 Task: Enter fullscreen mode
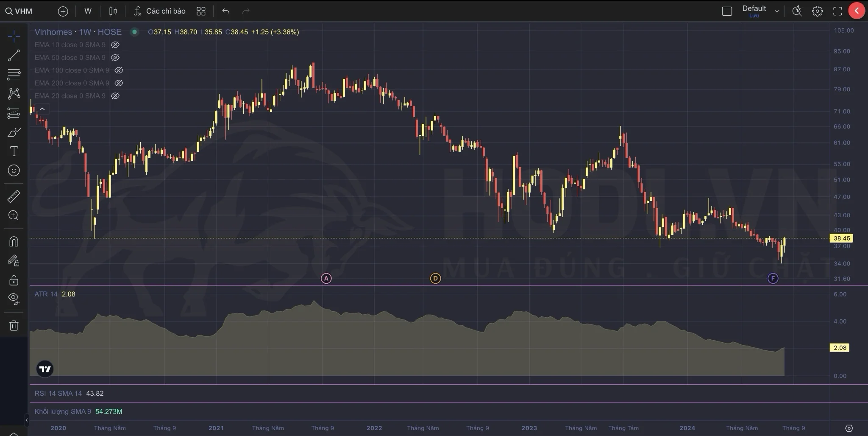point(837,11)
